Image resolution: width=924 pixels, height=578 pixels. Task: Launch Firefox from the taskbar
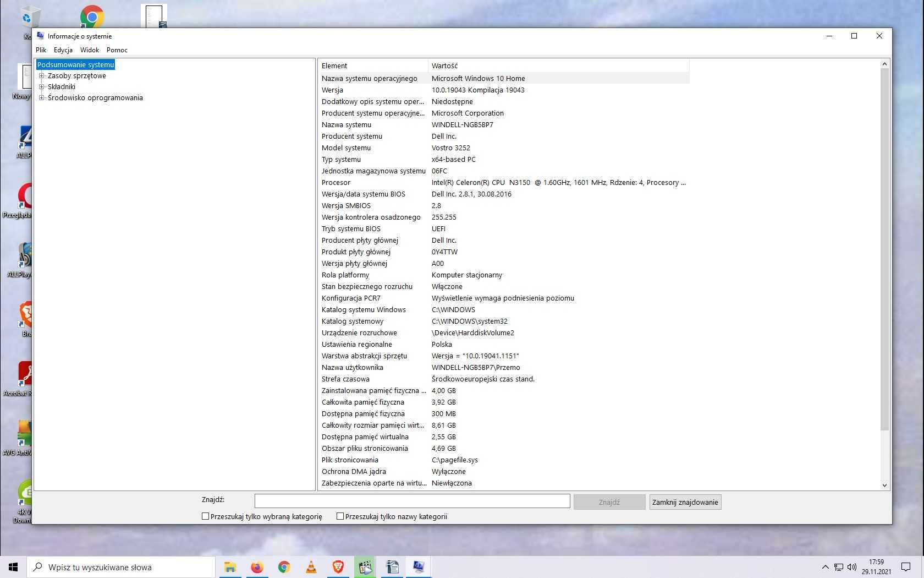point(257,567)
